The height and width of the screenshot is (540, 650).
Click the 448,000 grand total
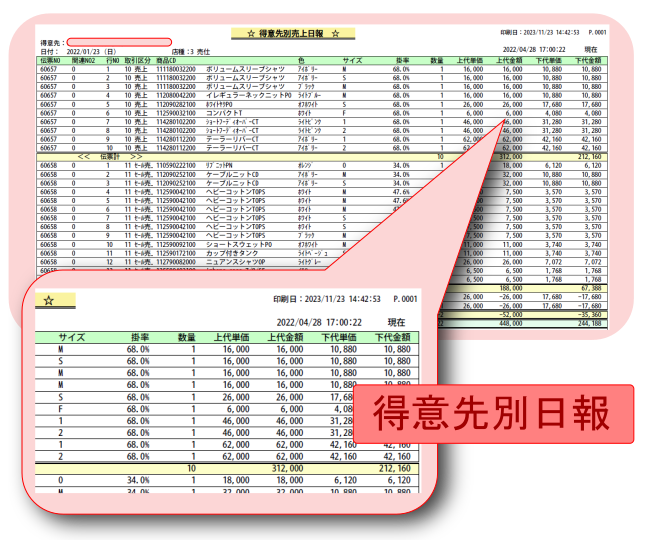(511, 323)
